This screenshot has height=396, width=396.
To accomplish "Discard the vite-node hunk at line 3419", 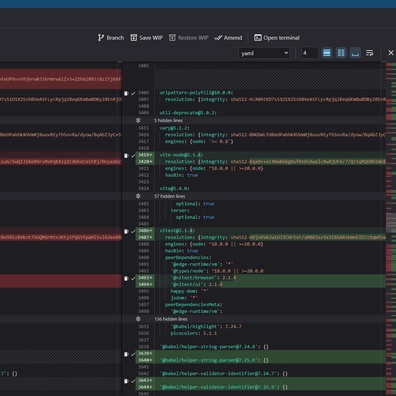I will (x=126, y=155).
